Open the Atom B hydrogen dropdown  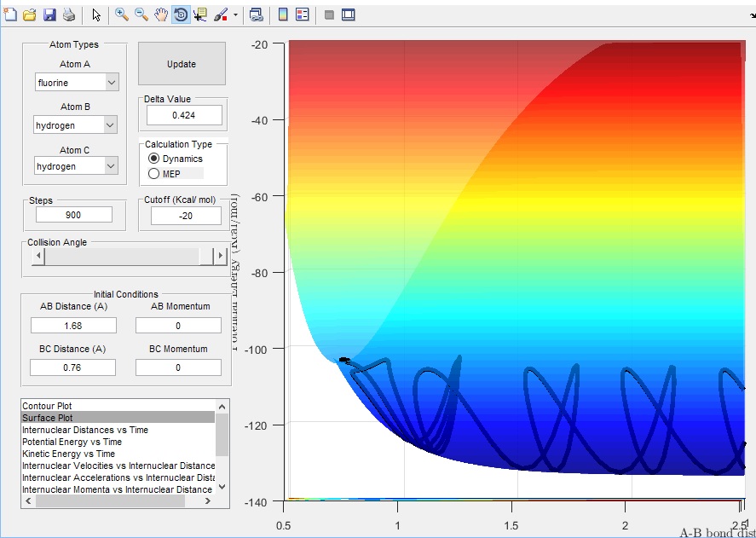[109, 125]
